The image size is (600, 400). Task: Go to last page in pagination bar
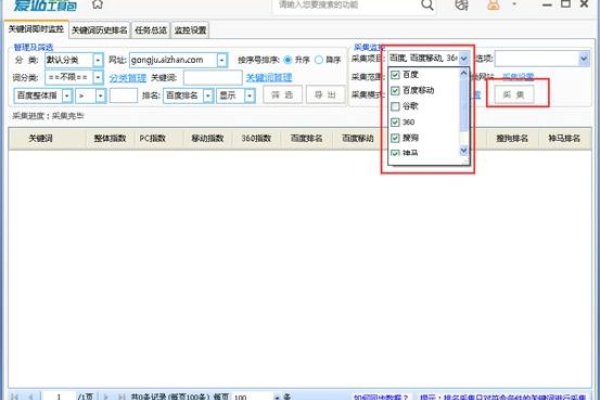pyautogui.click(x=121, y=397)
